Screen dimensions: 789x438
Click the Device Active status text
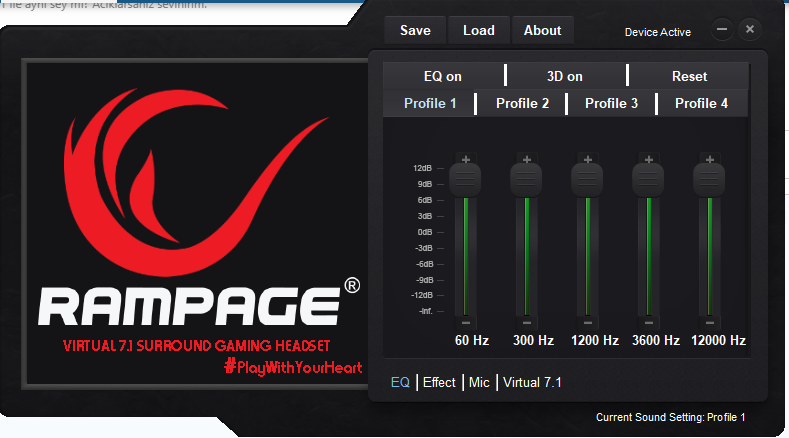(658, 32)
